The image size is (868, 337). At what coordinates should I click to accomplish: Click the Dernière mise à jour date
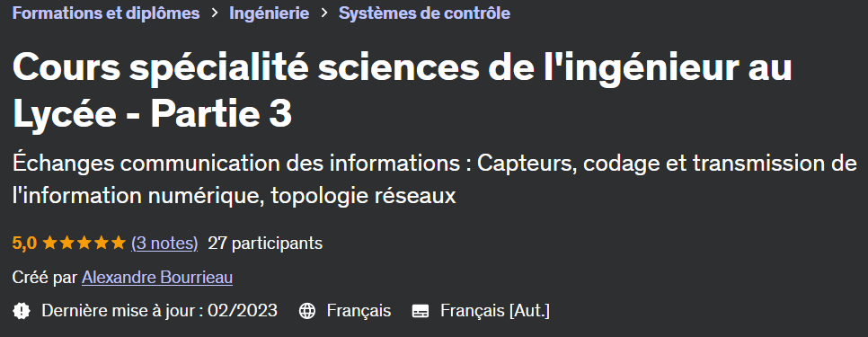click(159, 310)
